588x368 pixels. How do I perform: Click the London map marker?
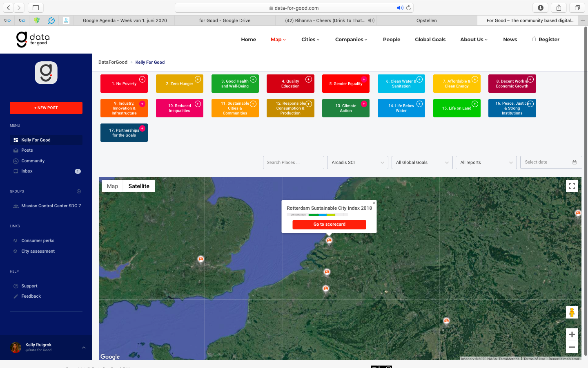[x=200, y=259]
